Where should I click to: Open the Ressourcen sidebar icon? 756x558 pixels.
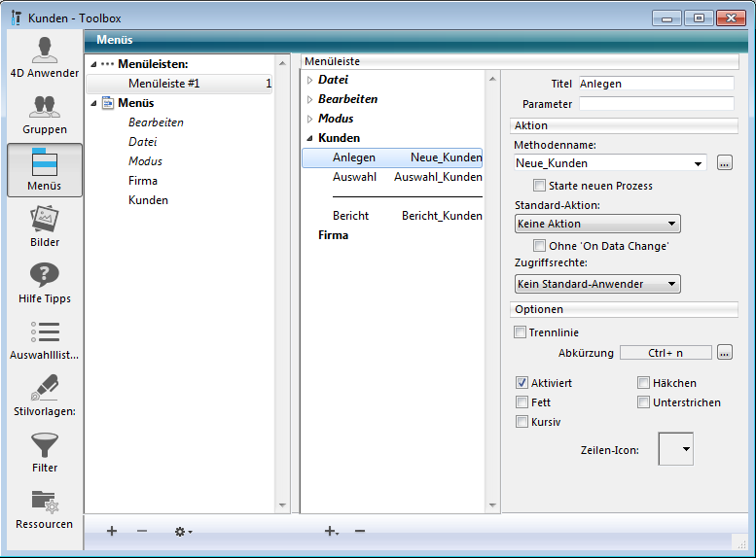[x=44, y=508]
